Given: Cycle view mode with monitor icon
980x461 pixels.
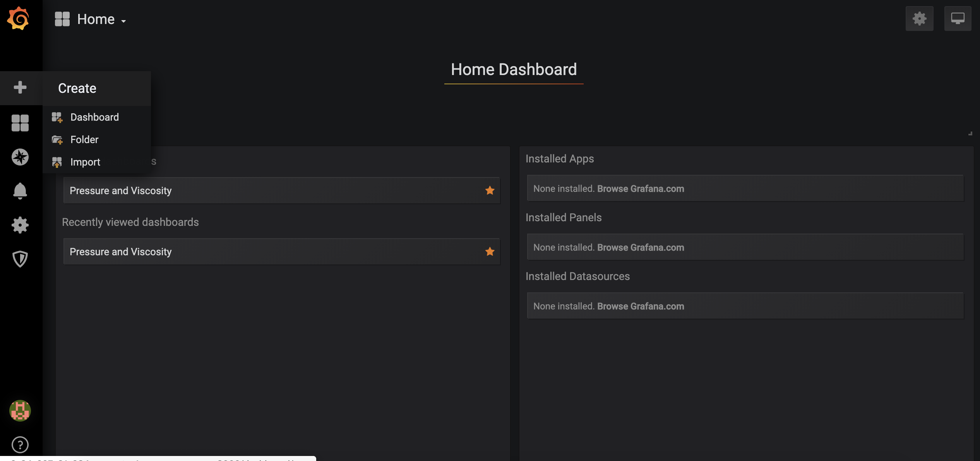Looking at the screenshot, I should (958, 19).
